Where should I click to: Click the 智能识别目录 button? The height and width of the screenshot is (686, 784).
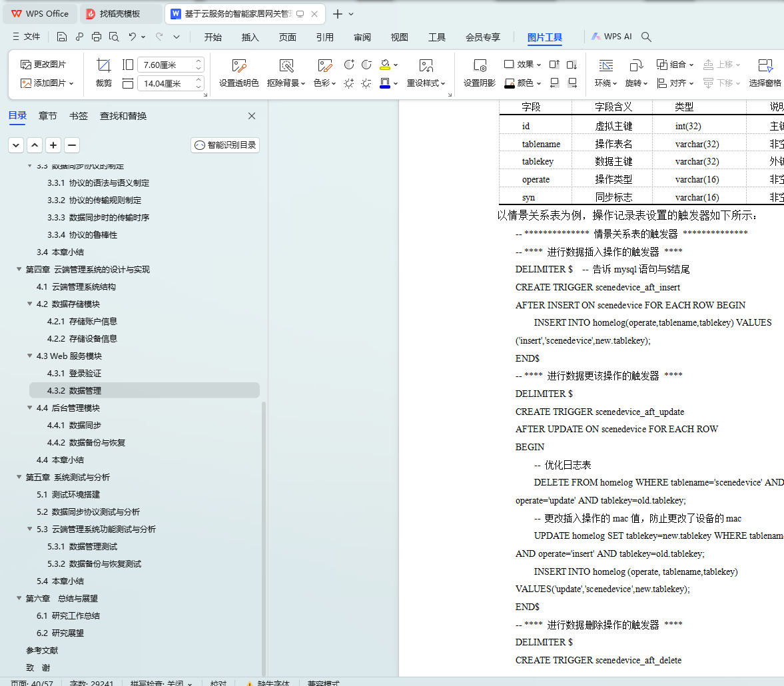tap(225, 145)
